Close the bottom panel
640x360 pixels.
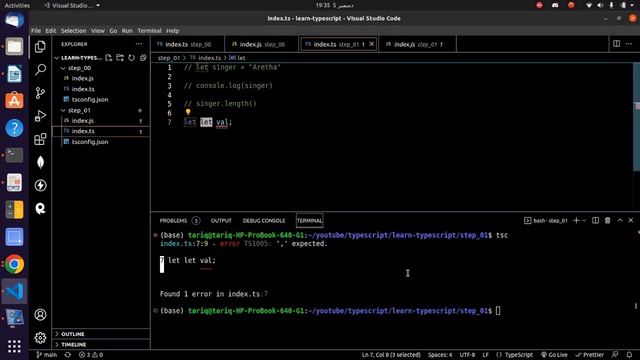pos(631,220)
